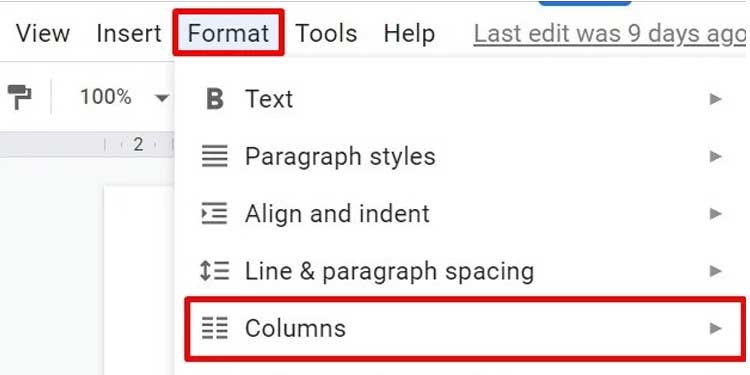Click the Line & paragraph spacing icon
This screenshot has width=750, height=375.
[215, 271]
